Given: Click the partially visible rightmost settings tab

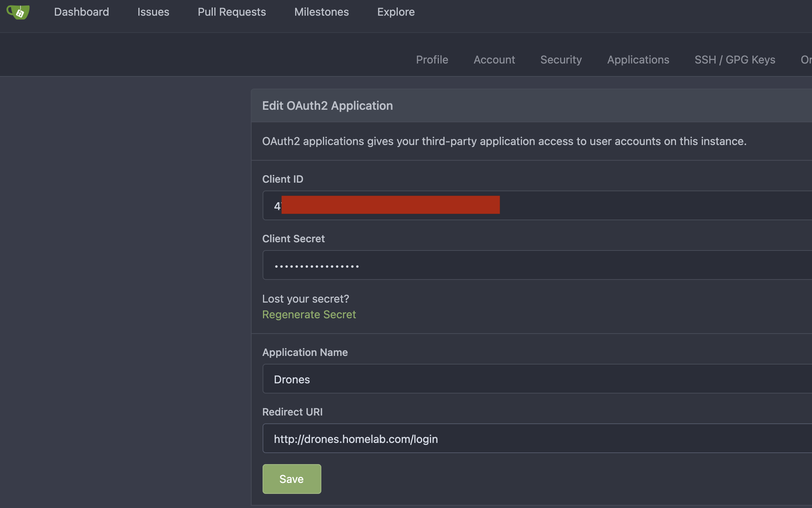Looking at the screenshot, I should tap(806, 60).
